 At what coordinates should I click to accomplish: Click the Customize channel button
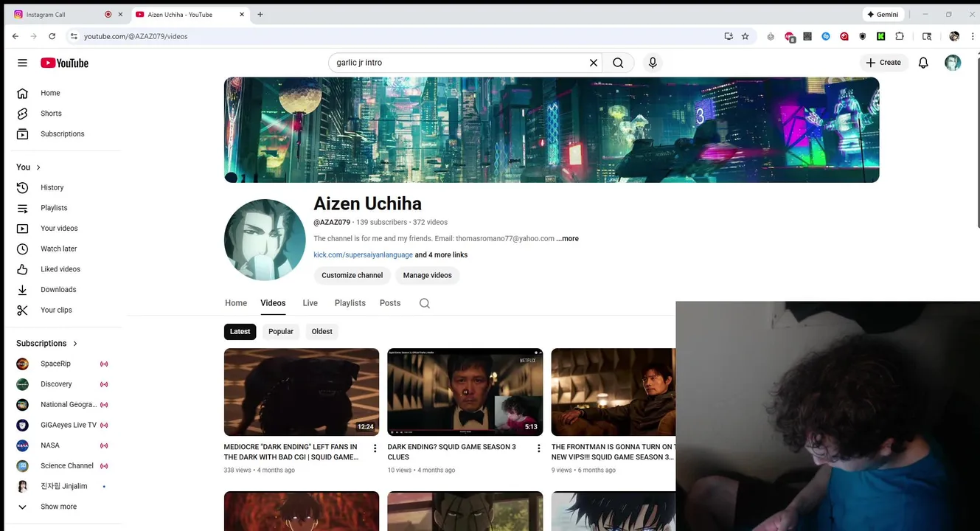[352, 276]
